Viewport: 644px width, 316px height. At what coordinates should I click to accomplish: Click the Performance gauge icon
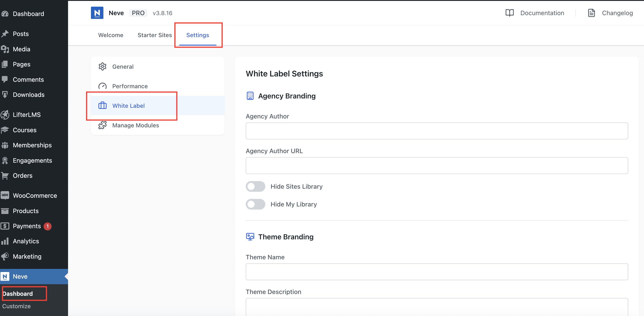(102, 86)
